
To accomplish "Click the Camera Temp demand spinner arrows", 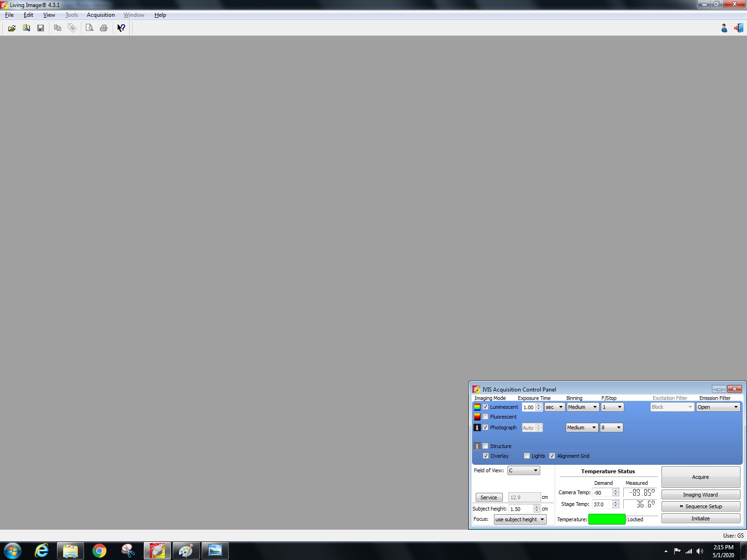I will tap(616, 493).
